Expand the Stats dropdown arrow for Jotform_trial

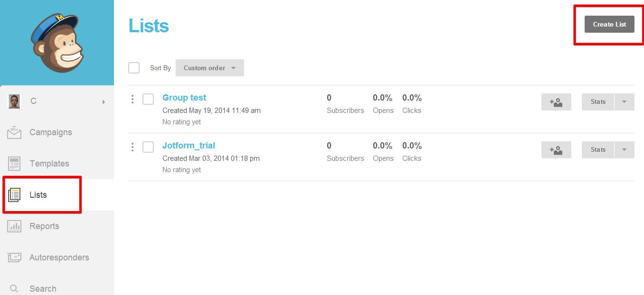[x=625, y=150]
